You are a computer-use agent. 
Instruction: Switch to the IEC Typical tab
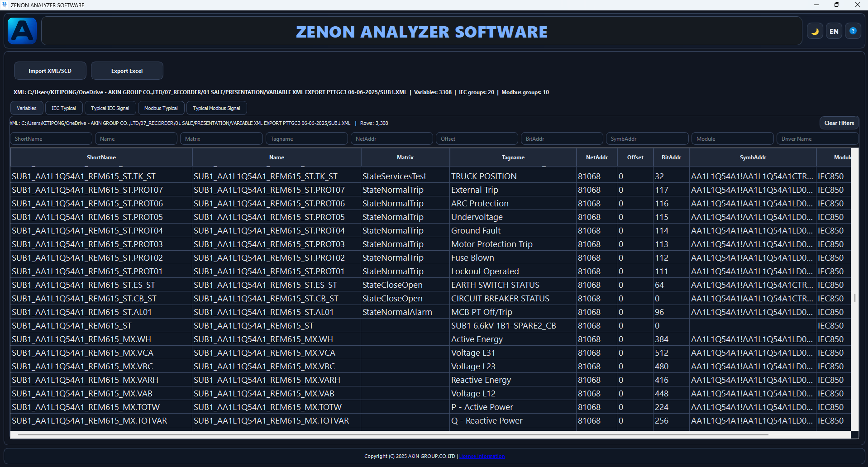pos(64,108)
